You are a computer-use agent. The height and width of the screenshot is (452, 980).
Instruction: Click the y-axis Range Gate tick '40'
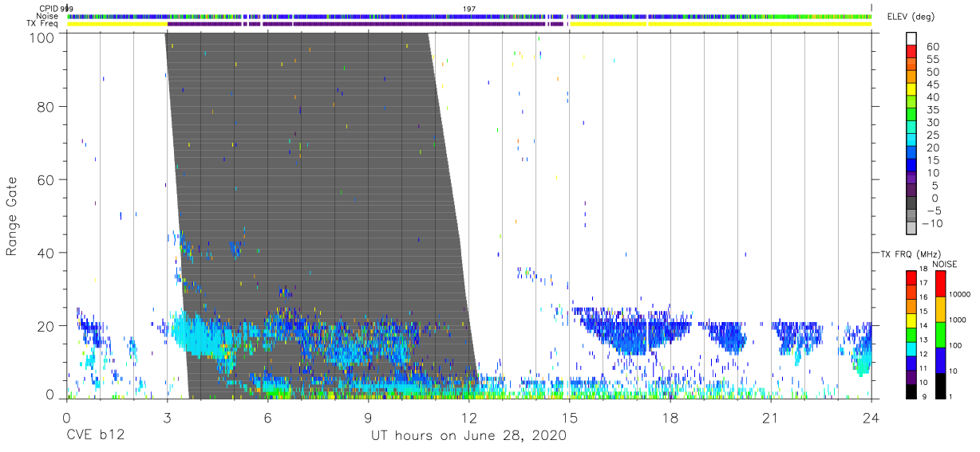47,253
